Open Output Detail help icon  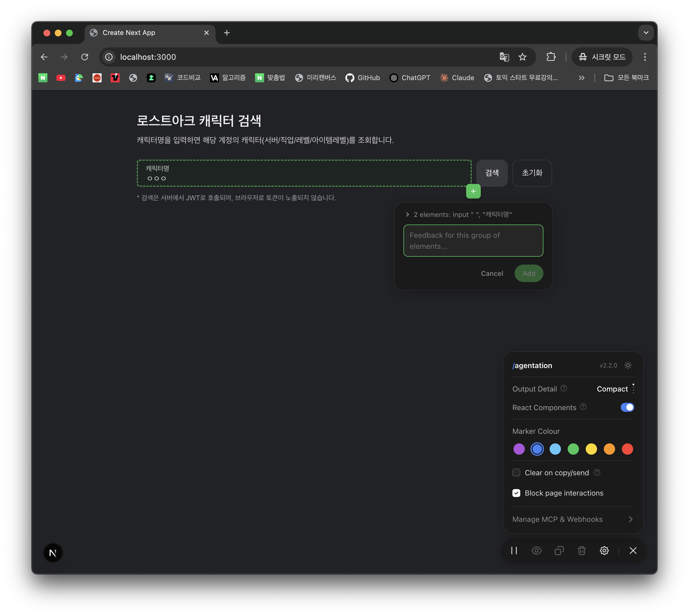[564, 388]
